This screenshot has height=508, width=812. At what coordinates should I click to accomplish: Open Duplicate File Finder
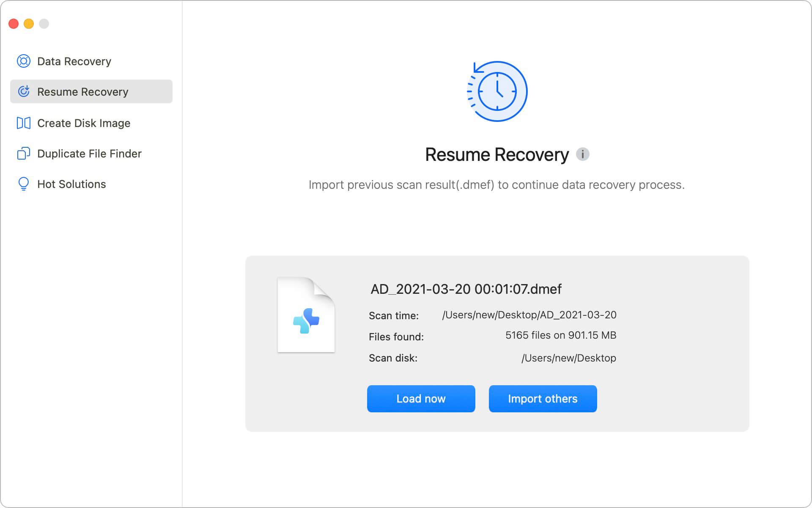pos(91,154)
